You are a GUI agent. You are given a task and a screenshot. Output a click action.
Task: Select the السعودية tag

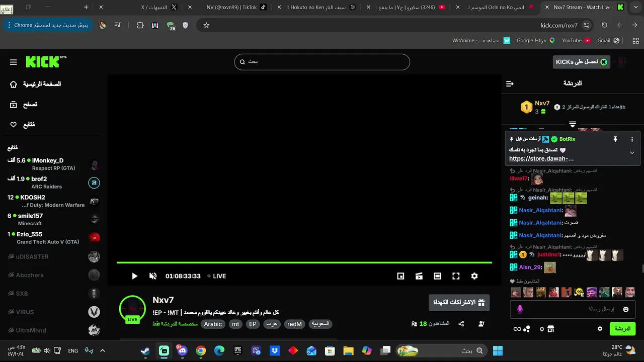[x=320, y=324]
